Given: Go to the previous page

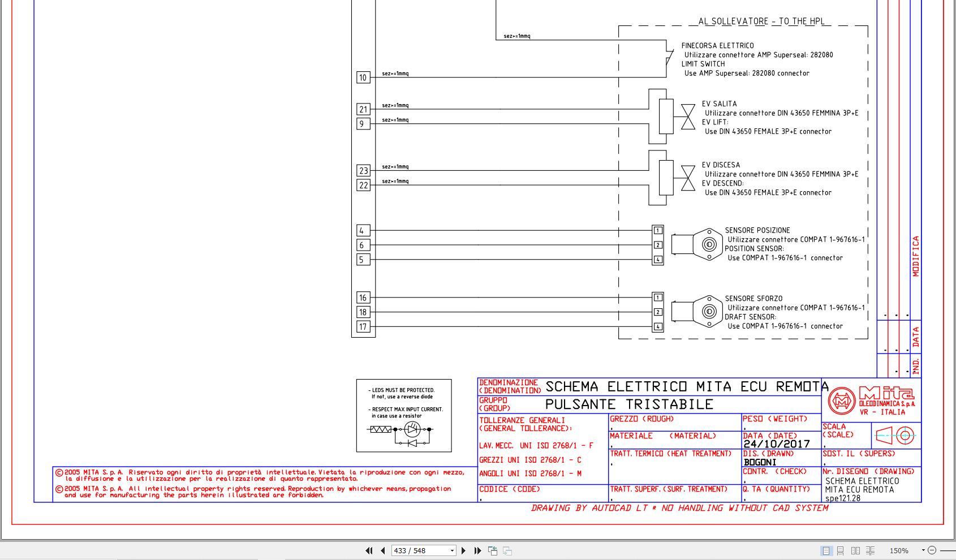Looking at the screenshot, I should pyautogui.click(x=383, y=550).
